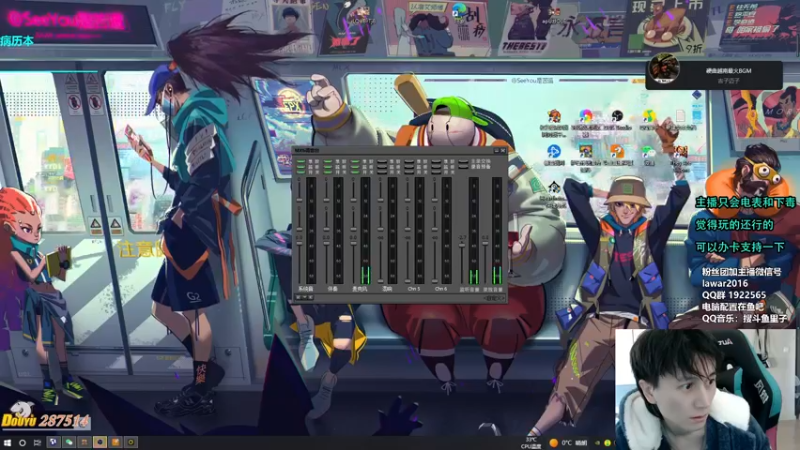Select the Chn 6 channel label
The image size is (800, 450).
coord(441,289)
